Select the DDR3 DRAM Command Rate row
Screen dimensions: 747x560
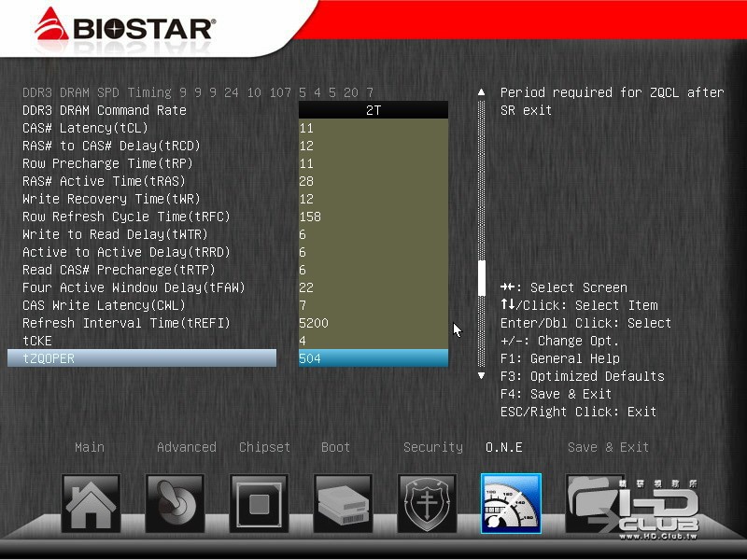pyautogui.click(x=105, y=110)
